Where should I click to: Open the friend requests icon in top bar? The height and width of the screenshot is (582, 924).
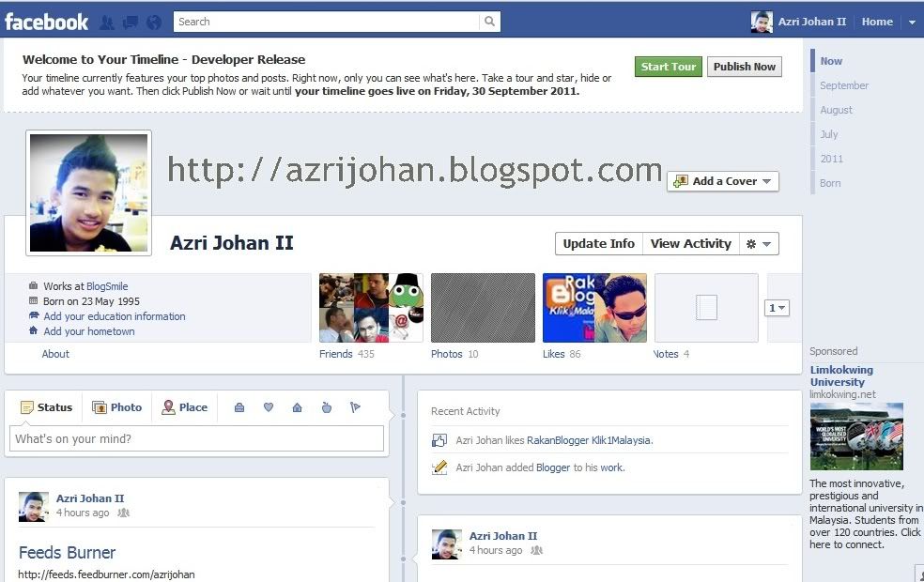click(107, 23)
